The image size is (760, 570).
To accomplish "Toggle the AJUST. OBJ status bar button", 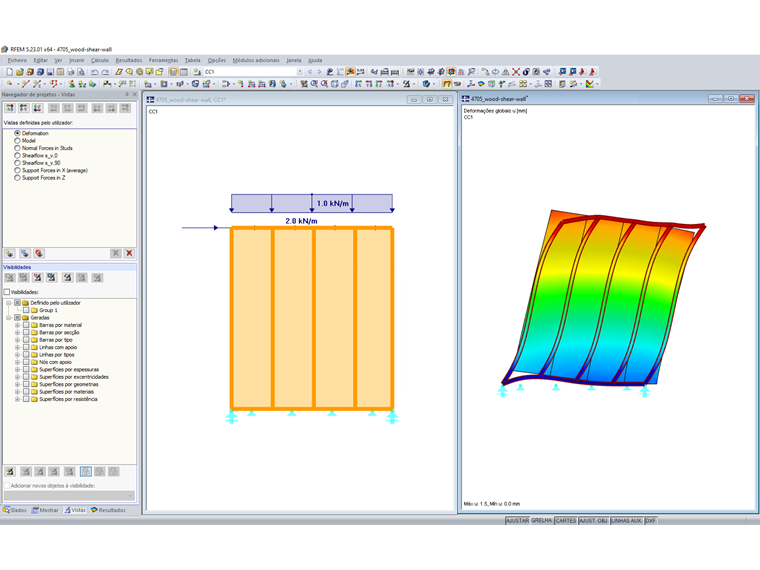I will click(x=593, y=521).
